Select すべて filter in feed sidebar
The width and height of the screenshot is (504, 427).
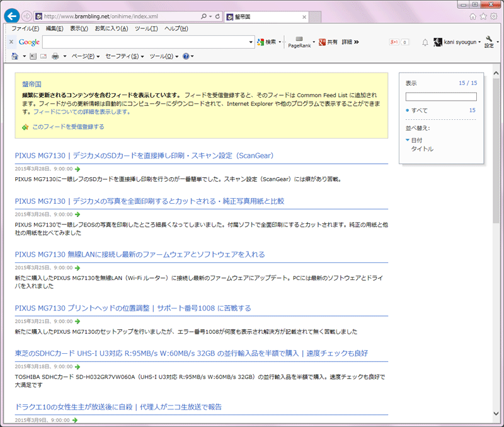point(419,110)
